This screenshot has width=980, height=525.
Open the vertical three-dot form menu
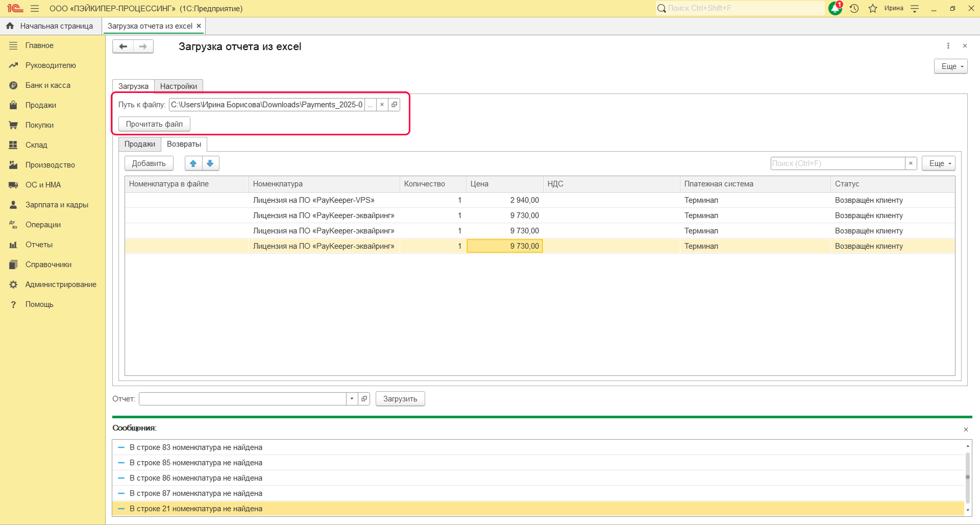948,46
